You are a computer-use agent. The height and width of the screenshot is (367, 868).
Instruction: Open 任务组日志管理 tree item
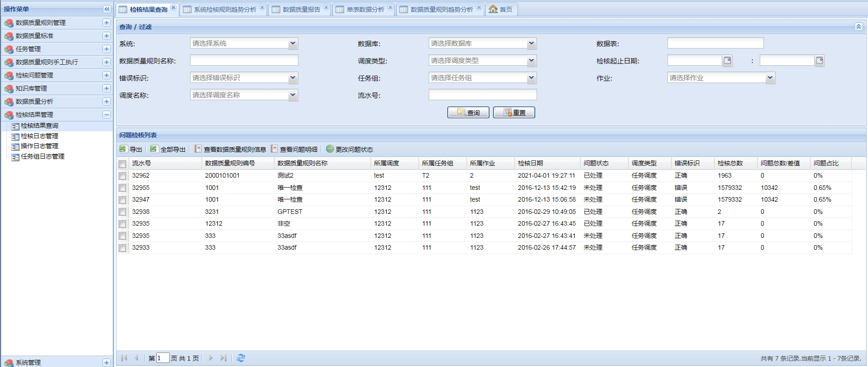click(43, 156)
